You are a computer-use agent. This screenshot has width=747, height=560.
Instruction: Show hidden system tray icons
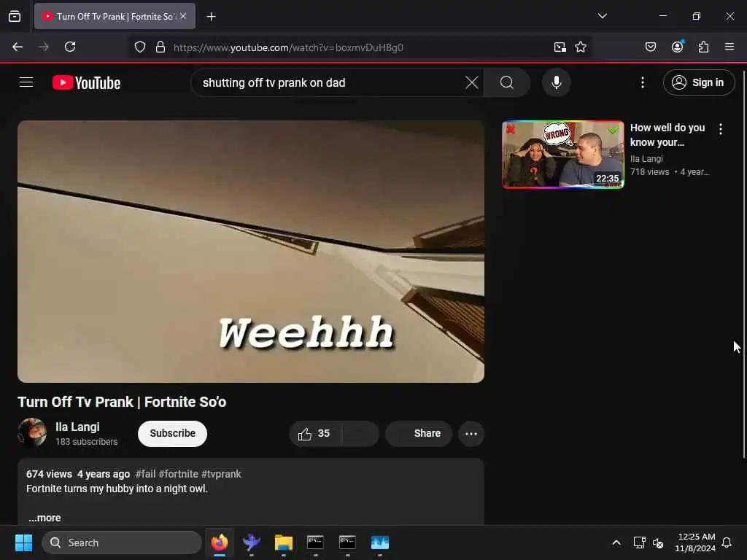(x=616, y=542)
